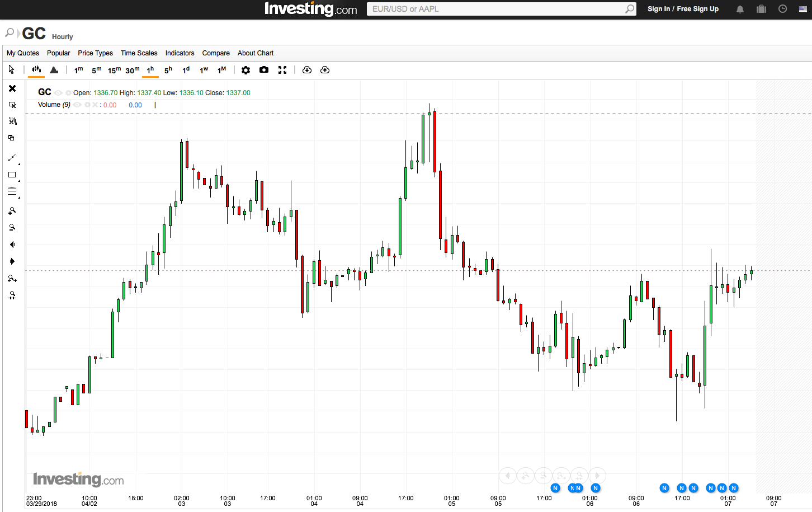Select the rectangle shape tool
The height and width of the screenshot is (512, 812).
click(12, 175)
